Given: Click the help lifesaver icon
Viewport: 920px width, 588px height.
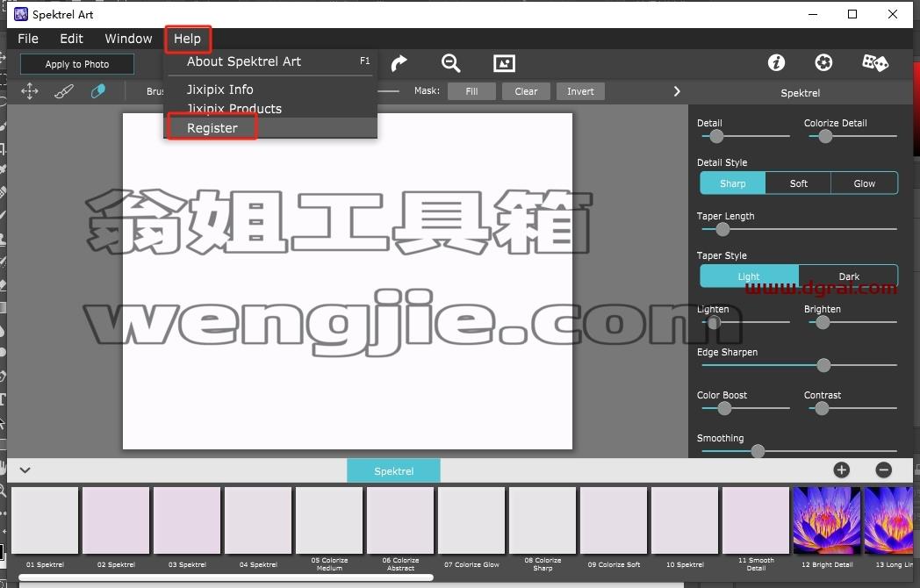Looking at the screenshot, I should [x=823, y=63].
